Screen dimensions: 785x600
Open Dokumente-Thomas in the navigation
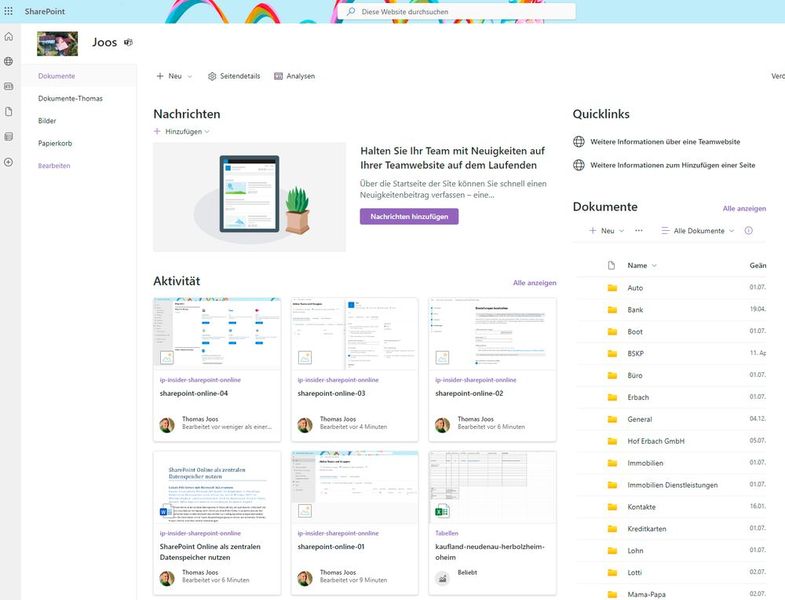point(70,99)
